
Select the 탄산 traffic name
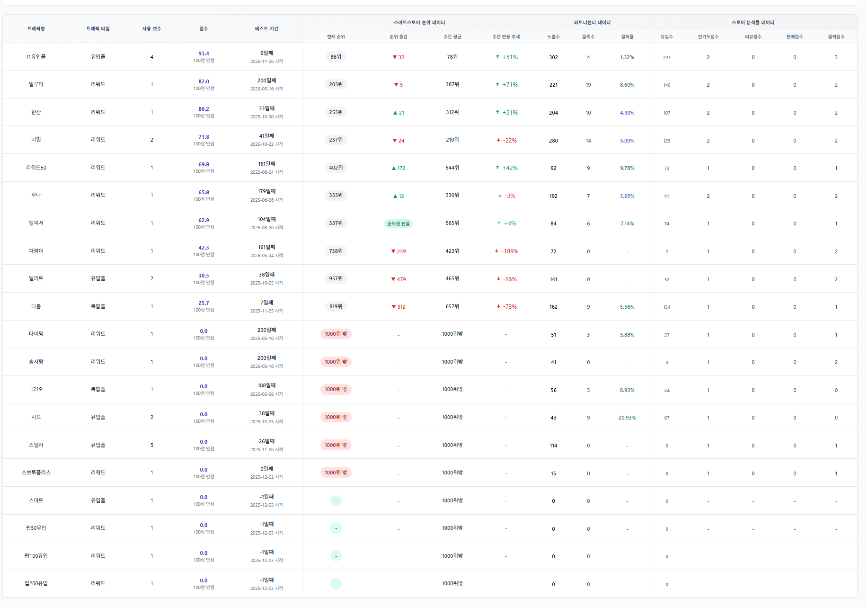coord(36,112)
